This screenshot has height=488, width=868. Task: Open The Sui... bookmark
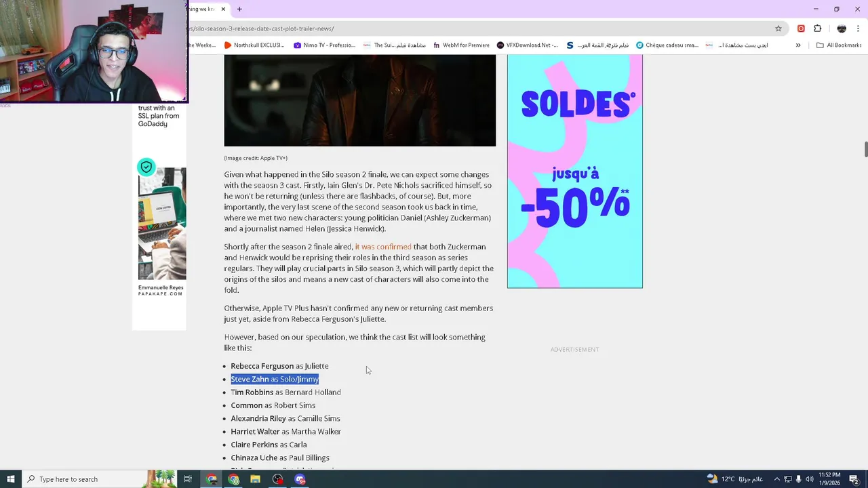(395, 45)
